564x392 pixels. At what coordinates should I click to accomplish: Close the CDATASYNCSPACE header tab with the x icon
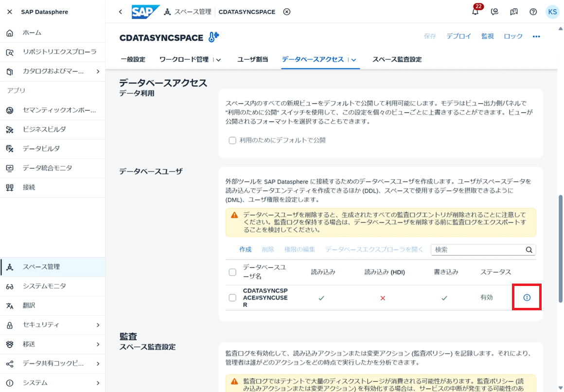click(287, 12)
